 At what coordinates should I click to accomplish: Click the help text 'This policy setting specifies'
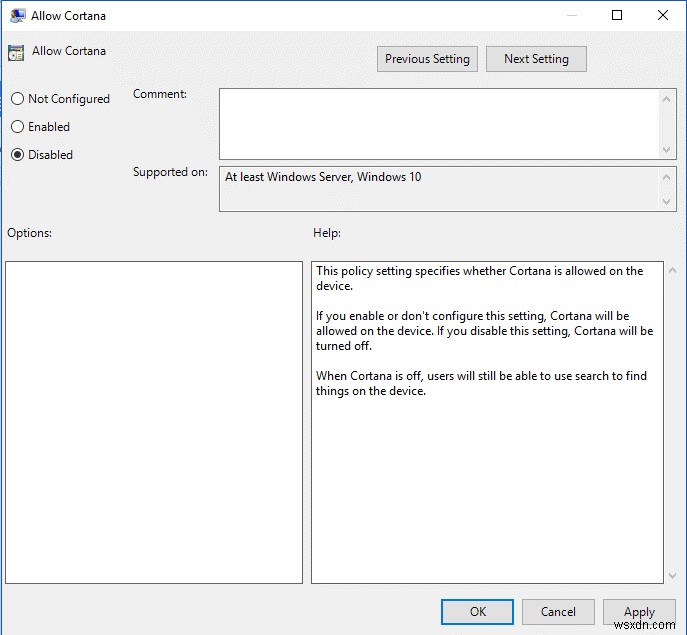pos(479,278)
